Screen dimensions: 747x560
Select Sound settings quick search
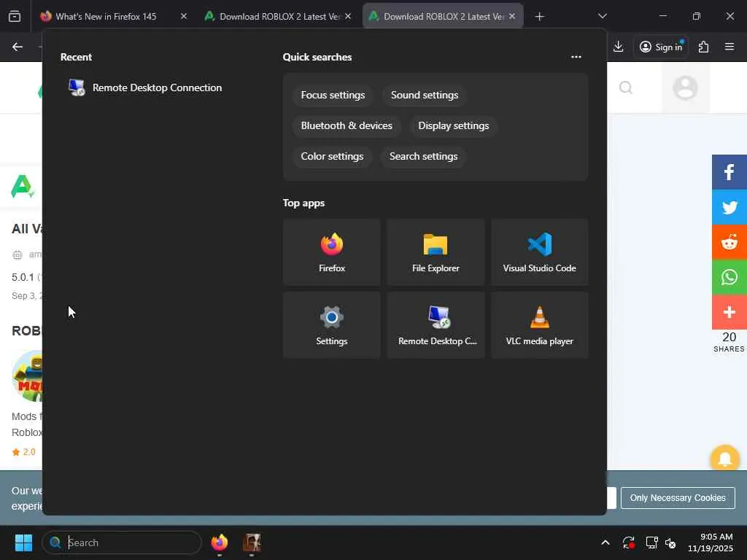(x=424, y=96)
